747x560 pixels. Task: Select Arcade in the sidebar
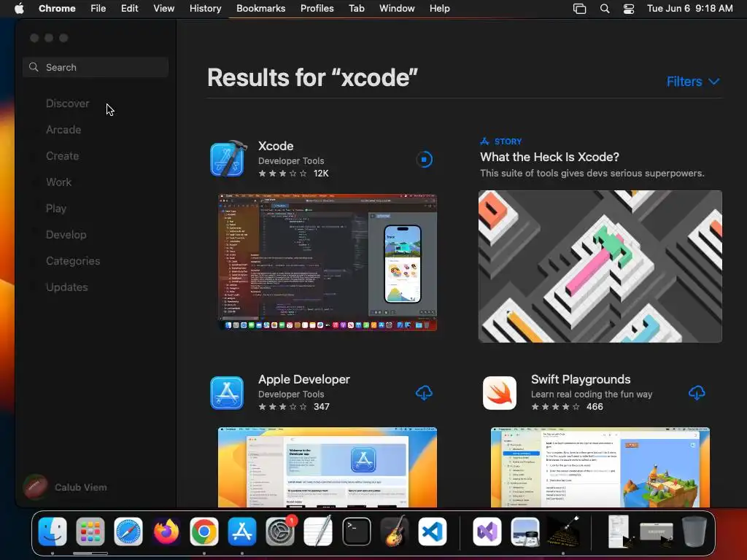[63, 130]
